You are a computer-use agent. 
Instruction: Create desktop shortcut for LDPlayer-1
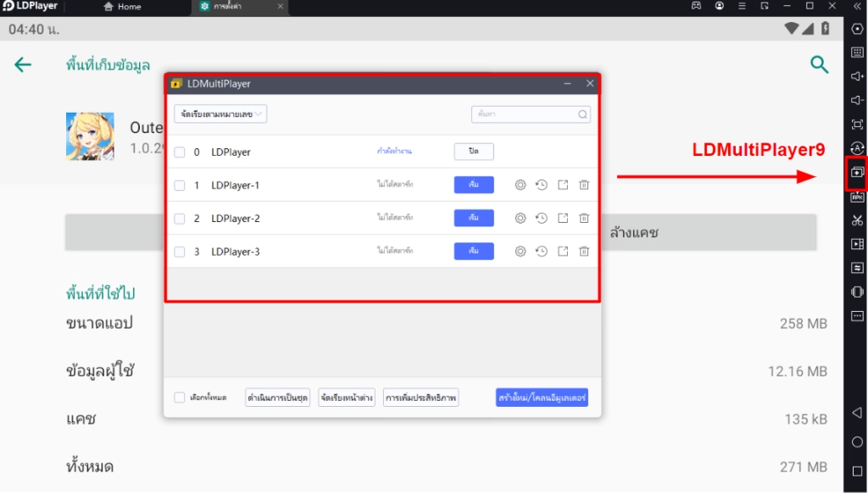click(563, 185)
